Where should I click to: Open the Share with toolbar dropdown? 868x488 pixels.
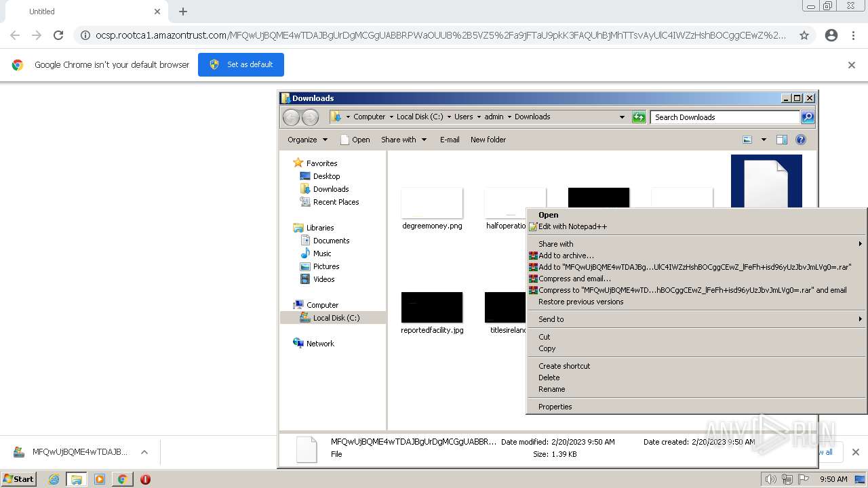click(403, 140)
